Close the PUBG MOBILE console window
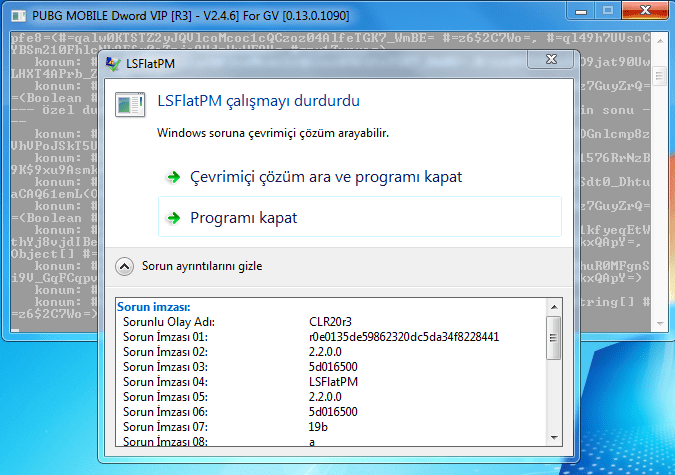Viewport: 675px width, 475px height. point(645,10)
